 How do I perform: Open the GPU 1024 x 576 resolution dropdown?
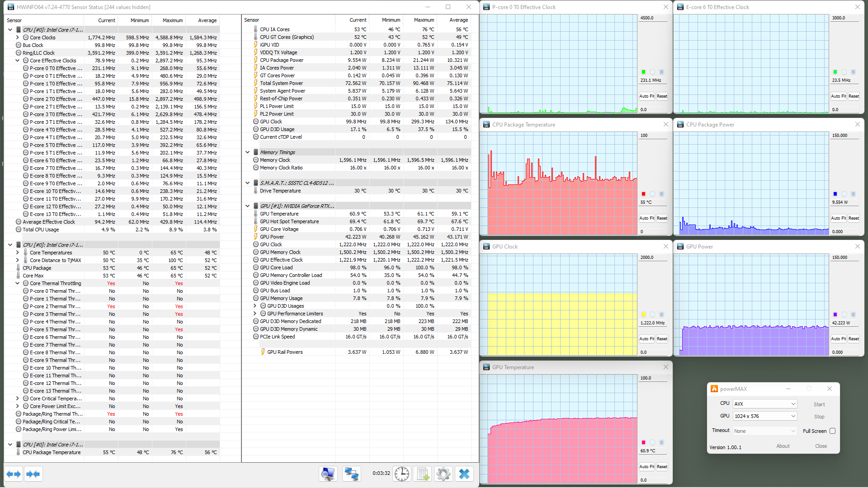click(764, 416)
